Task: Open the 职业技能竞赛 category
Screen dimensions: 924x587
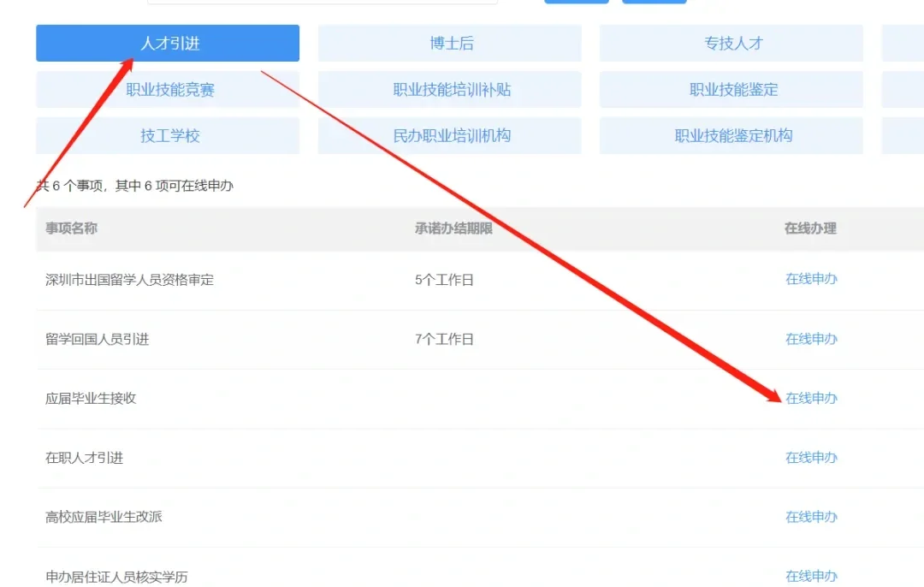Action: tap(167, 89)
